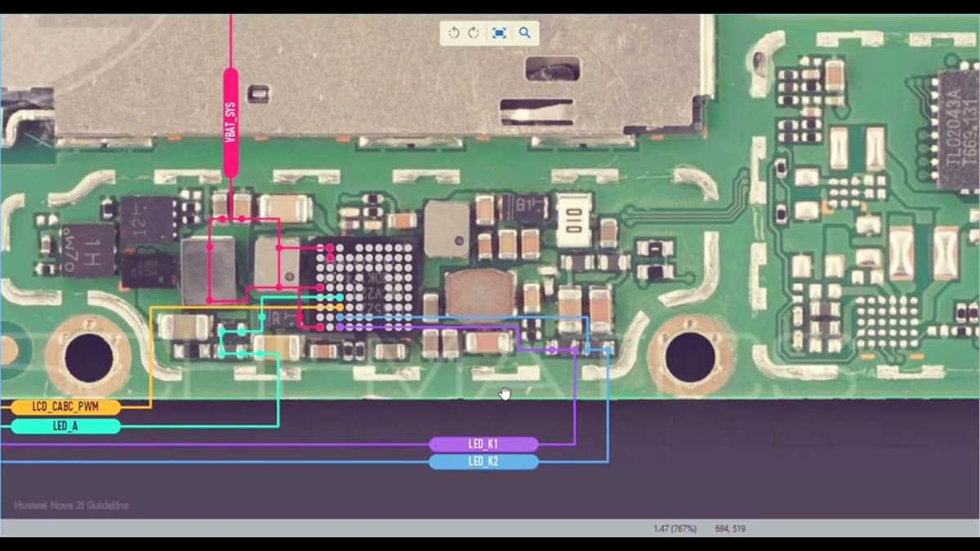
Task: Fit the board image to screen
Action: pos(499,33)
